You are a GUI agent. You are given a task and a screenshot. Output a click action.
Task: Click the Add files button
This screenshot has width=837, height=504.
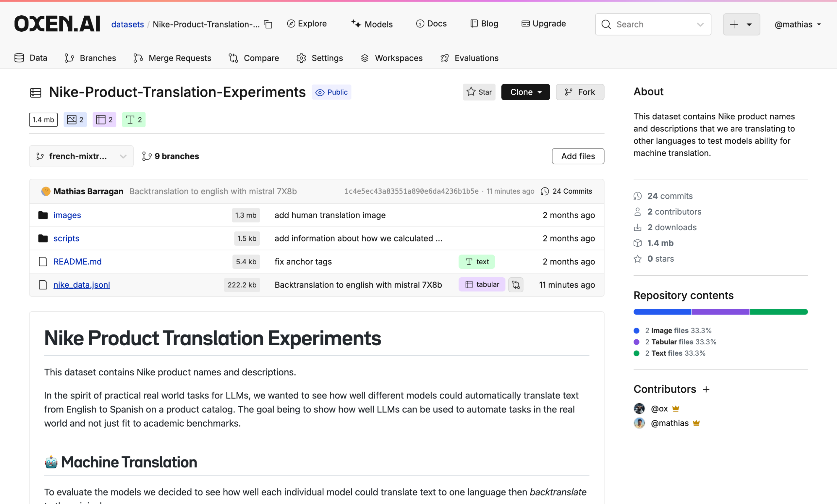577,156
